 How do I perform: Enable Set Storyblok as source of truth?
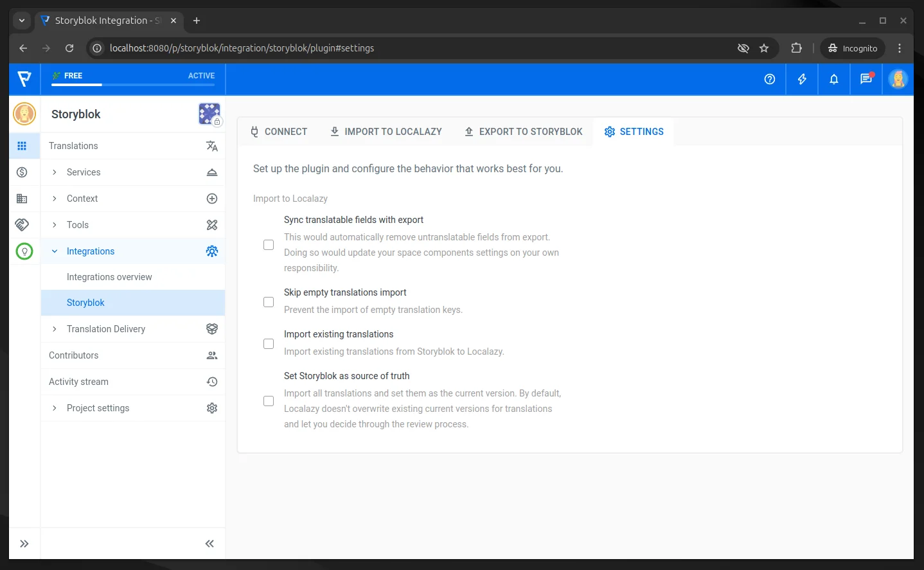point(269,401)
